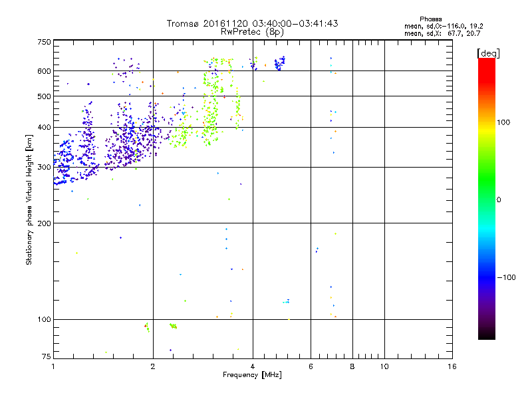Click y-axis tick label "200"
The image size is (532, 399).
44,223
